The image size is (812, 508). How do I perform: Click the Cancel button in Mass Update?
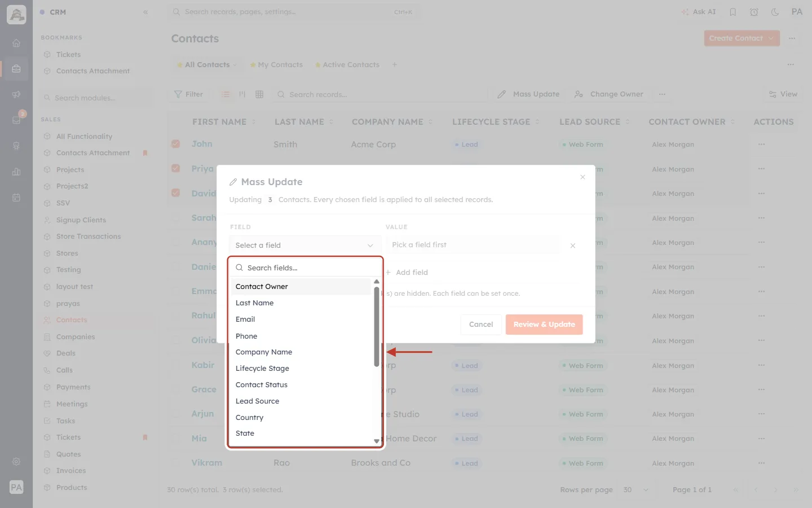pyautogui.click(x=481, y=325)
